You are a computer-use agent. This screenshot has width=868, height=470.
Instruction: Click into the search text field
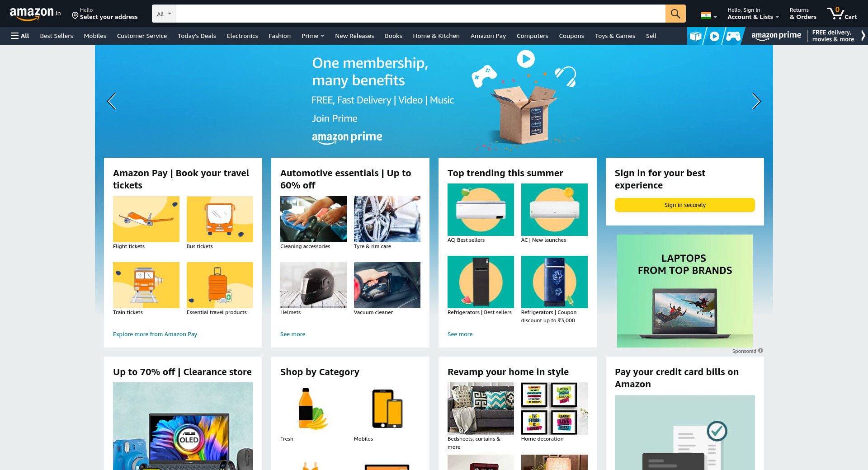point(420,14)
